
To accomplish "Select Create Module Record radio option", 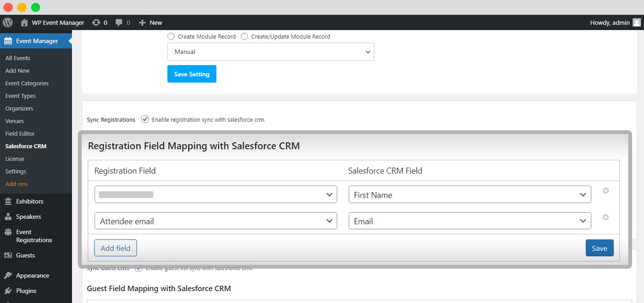I will point(171,36).
